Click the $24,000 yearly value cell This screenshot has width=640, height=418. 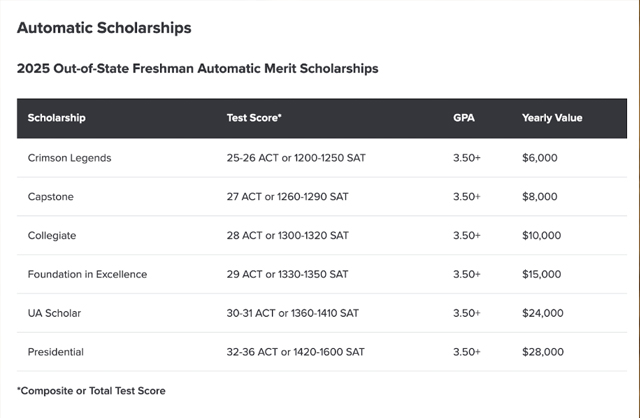click(x=543, y=313)
